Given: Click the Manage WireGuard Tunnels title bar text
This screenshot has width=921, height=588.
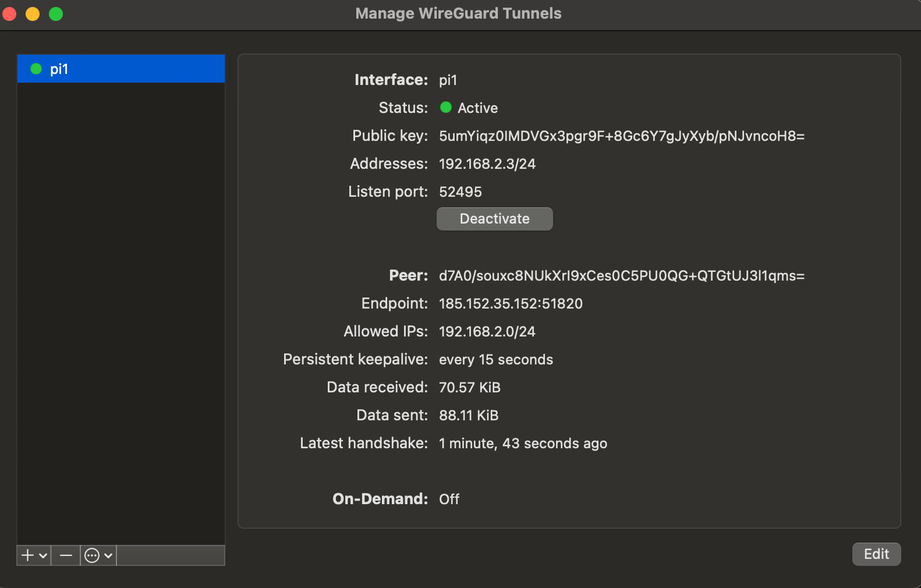Looking at the screenshot, I should [x=458, y=13].
